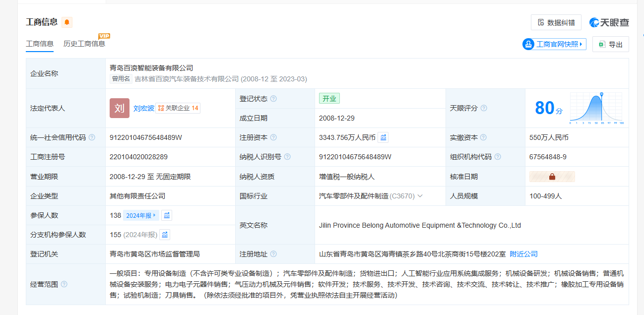This screenshot has height=315, width=644.
Task: Click the question mark beside 天眼评分
Action: tap(484, 108)
